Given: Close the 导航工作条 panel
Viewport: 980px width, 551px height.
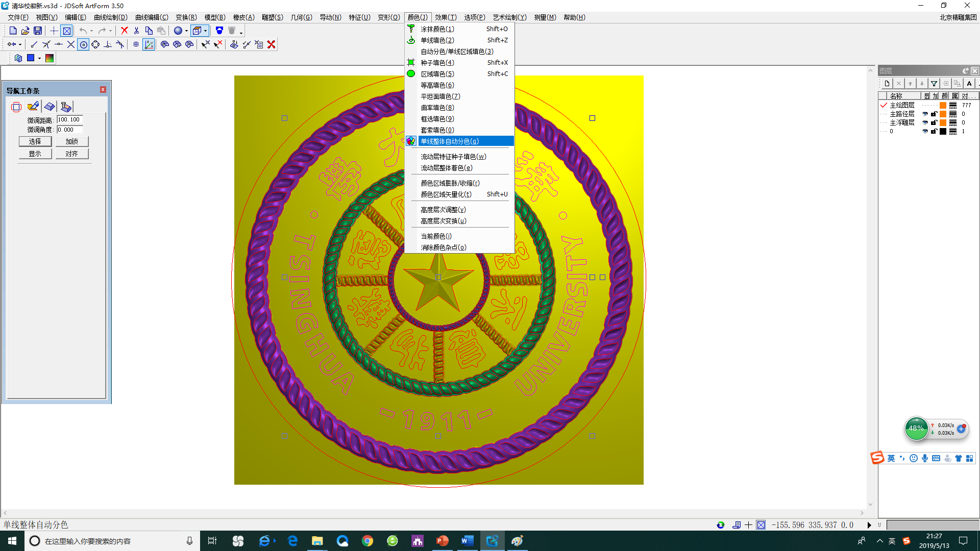Looking at the screenshot, I should pos(103,90).
